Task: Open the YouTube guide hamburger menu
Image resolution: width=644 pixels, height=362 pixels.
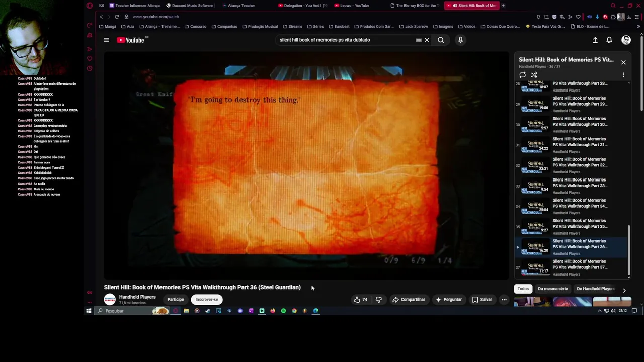Action: coord(106,40)
